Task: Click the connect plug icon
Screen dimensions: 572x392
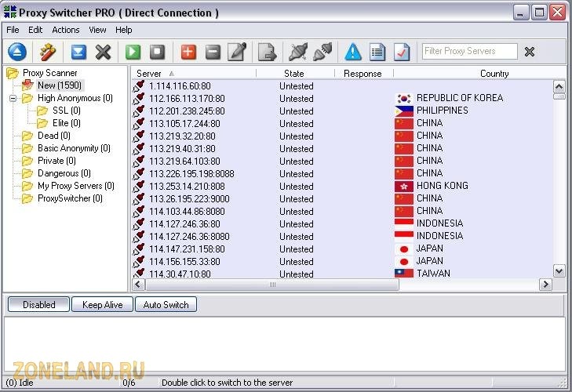Action: point(322,52)
